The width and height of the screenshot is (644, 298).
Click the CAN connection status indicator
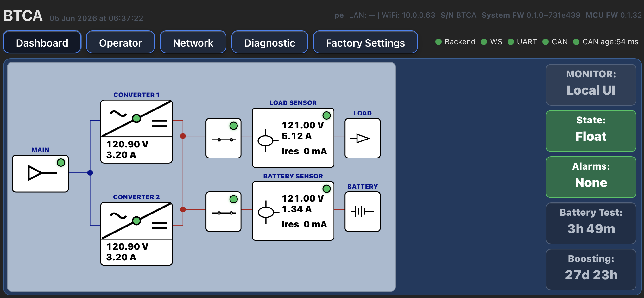click(x=555, y=42)
